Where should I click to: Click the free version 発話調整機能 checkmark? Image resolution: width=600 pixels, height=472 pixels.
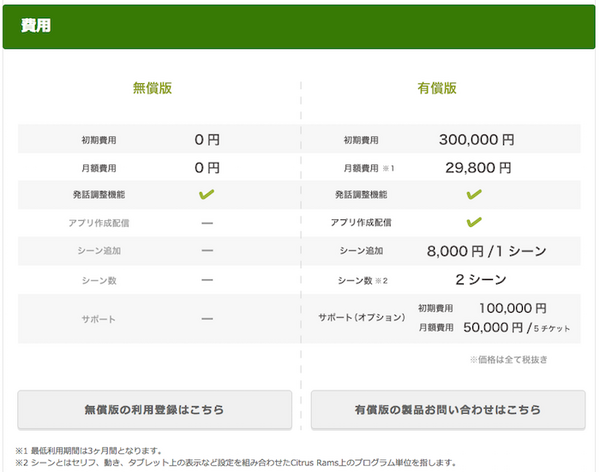[207, 194]
